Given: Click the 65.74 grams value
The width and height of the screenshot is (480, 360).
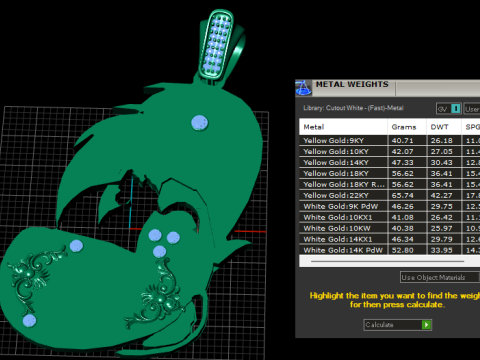Looking at the screenshot, I should [402, 196].
